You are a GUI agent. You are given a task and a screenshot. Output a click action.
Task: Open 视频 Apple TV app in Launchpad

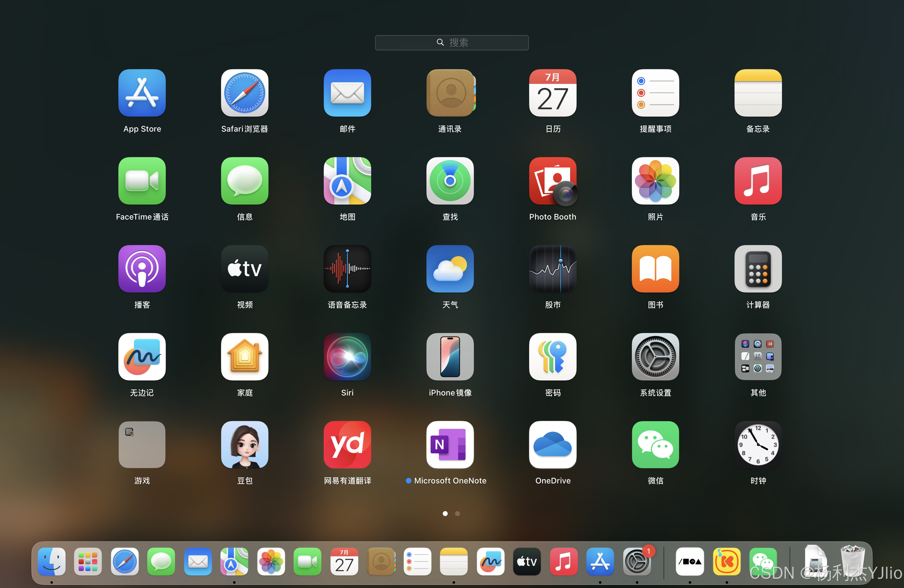[245, 269]
